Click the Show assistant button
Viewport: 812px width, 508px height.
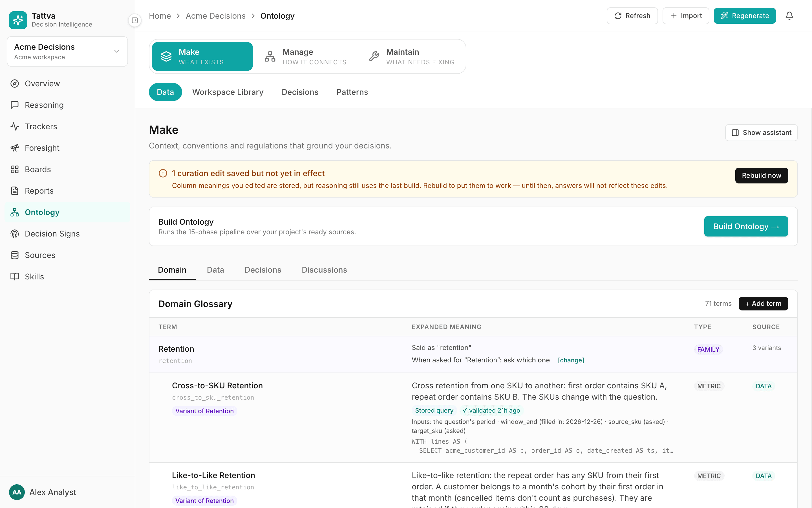(761, 133)
